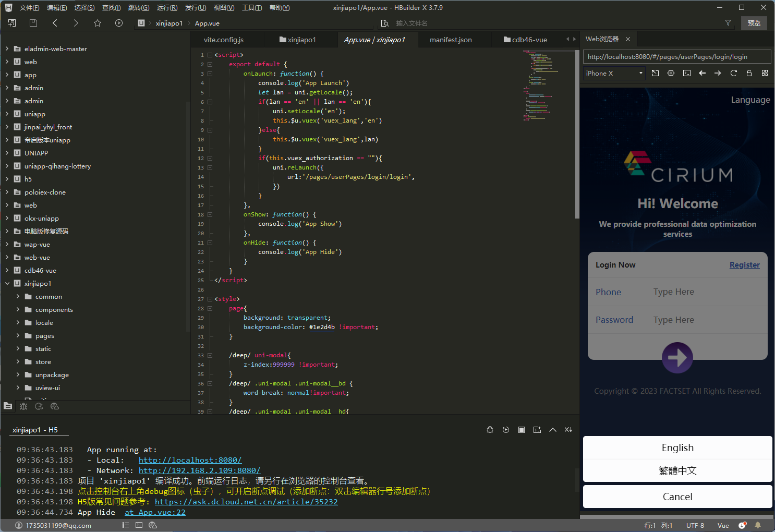
Task: Open the 运行(R) menu
Action: click(x=167, y=8)
